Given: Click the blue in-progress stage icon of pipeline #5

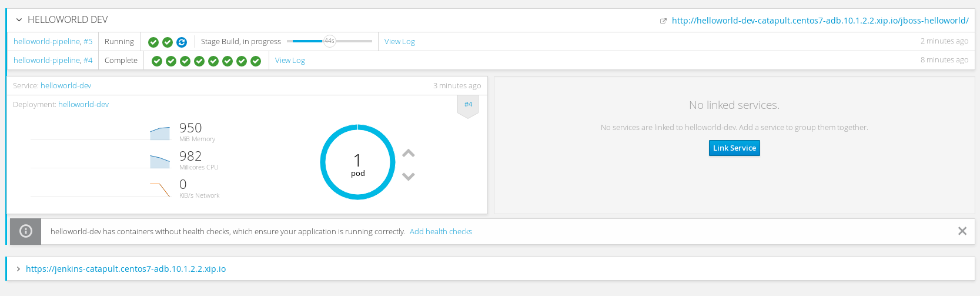Looking at the screenshot, I should [x=182, y=42].
